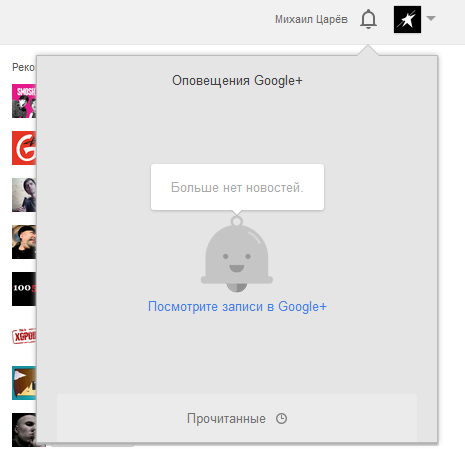Click the truncated Реко recommendations label
Screen dimensions: 465x449
click(x=23, y=67)
